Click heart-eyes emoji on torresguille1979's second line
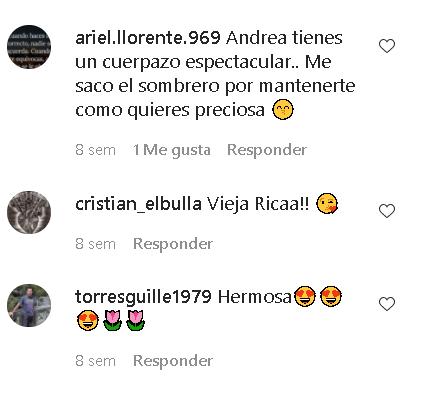Viewport: 427px width, 405px height. (88, 320)
